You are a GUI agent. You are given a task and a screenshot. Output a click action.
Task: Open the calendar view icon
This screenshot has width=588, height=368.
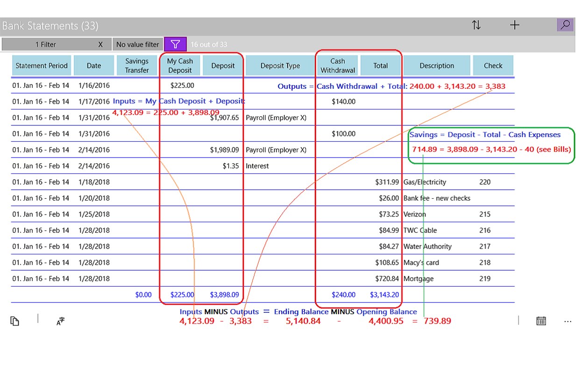[541, 321]
